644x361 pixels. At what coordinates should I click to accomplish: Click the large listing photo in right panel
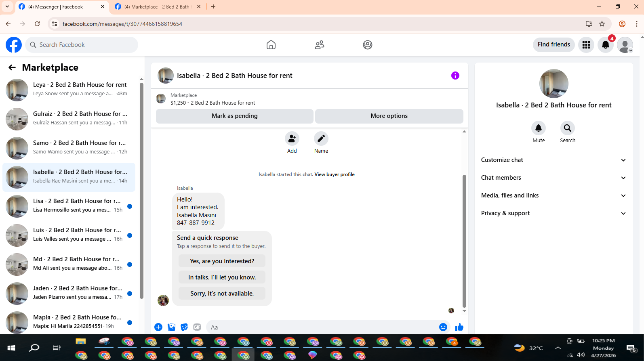[554, 84]
